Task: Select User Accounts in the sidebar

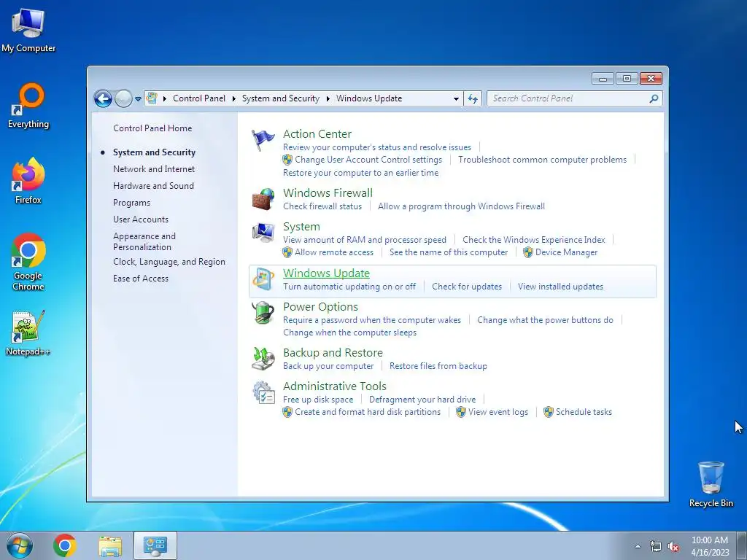Action: pyautogui.click(x=141, y=219)
